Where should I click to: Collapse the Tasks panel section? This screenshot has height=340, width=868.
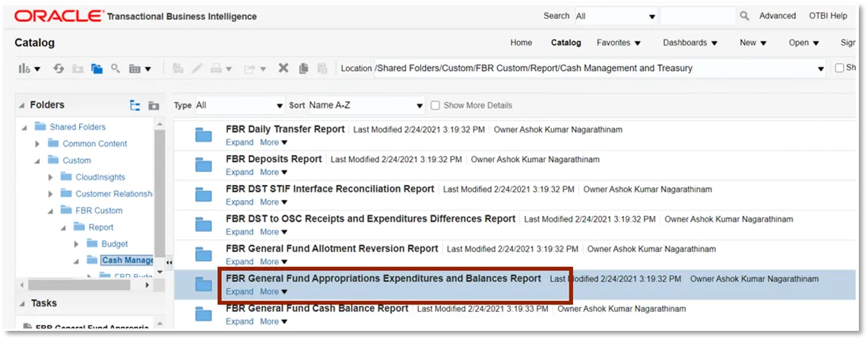(x=21, y=303)
